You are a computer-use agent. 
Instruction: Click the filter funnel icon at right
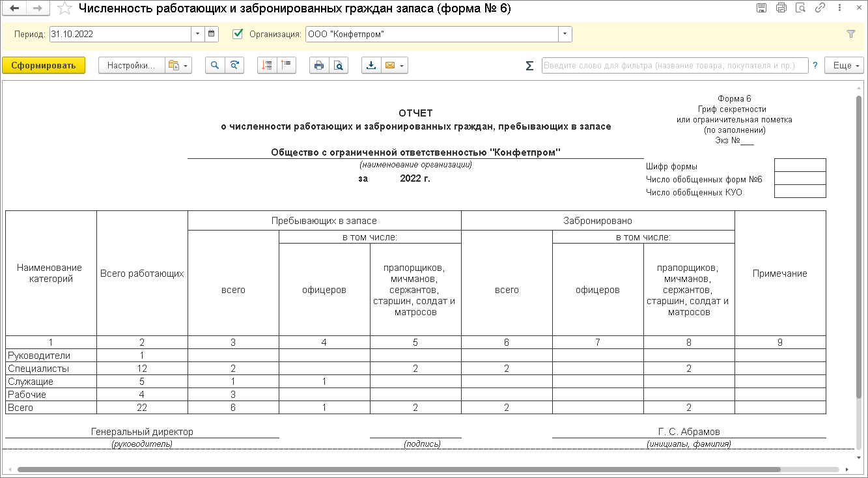850,34
